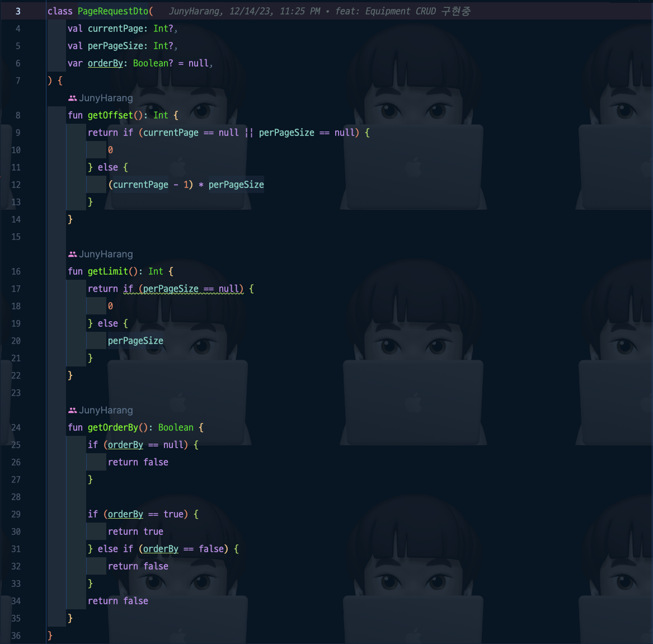Click orderBy in the true check on line 29

[125, 515]
